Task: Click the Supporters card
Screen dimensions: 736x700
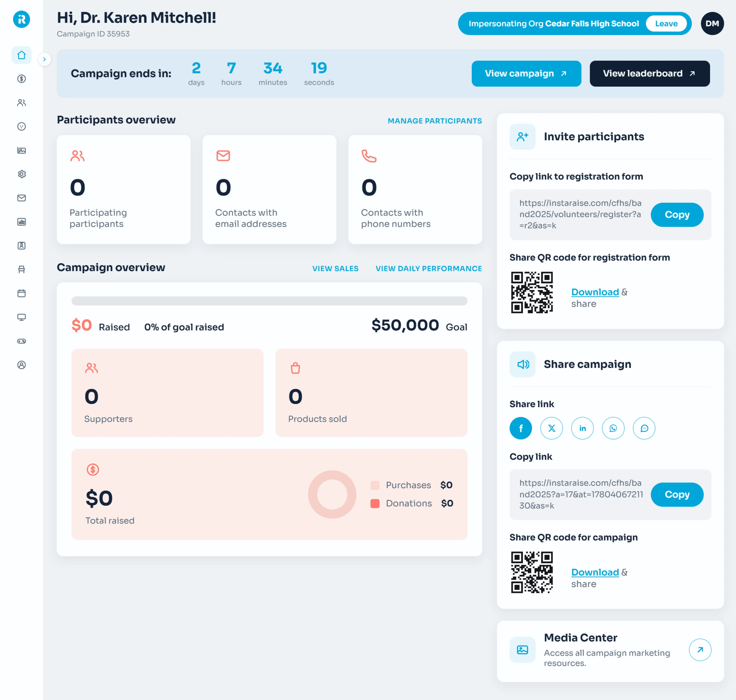Action: click(x=167, y=393)
